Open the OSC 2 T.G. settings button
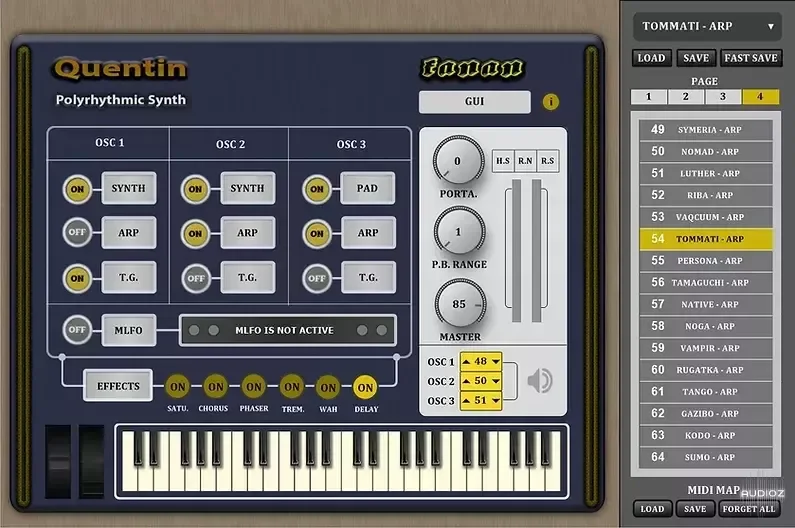795x528 pixels. 247,277
